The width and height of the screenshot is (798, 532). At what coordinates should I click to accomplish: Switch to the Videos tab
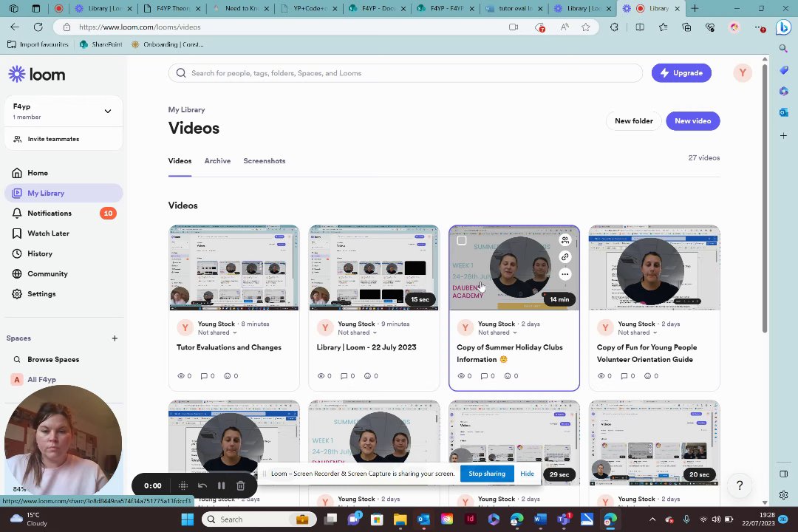(x=180, y=161)
